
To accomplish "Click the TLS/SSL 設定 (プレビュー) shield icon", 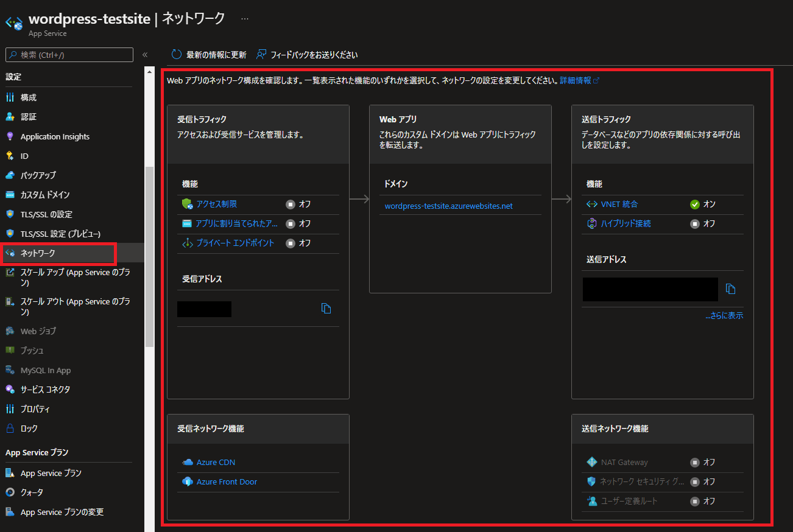I will [x=10, y=234].
